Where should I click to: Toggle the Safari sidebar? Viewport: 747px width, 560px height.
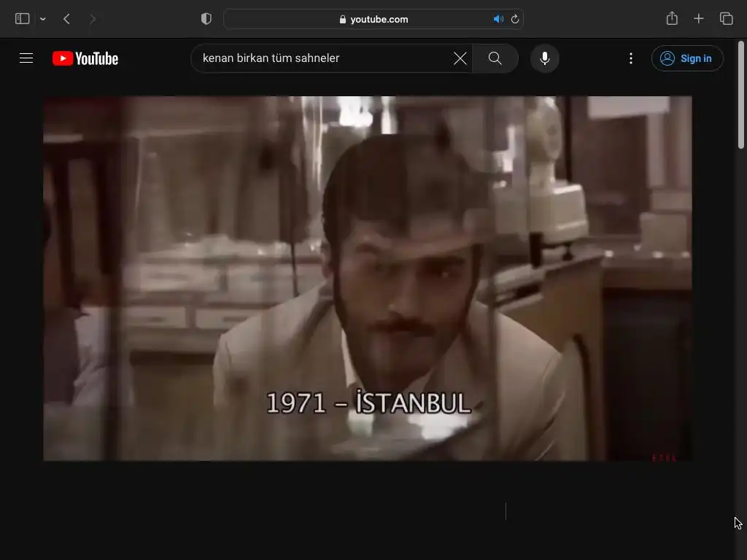[23, 19]
